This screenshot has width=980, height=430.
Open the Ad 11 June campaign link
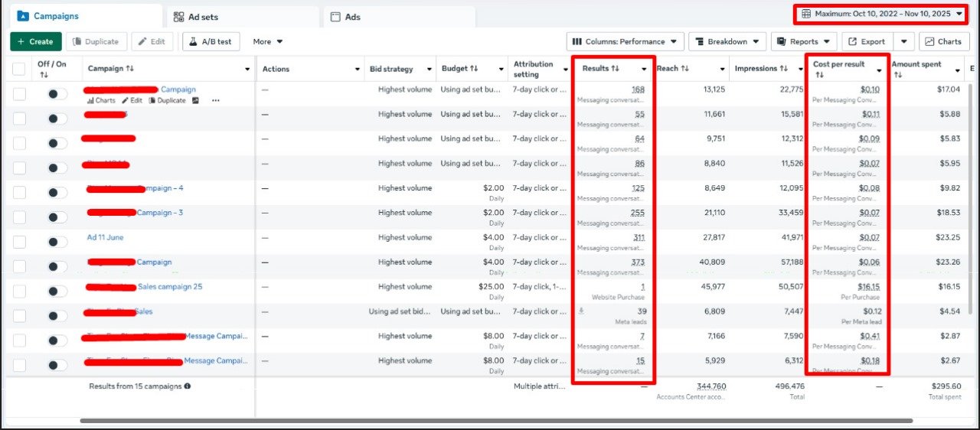[105, 237]
